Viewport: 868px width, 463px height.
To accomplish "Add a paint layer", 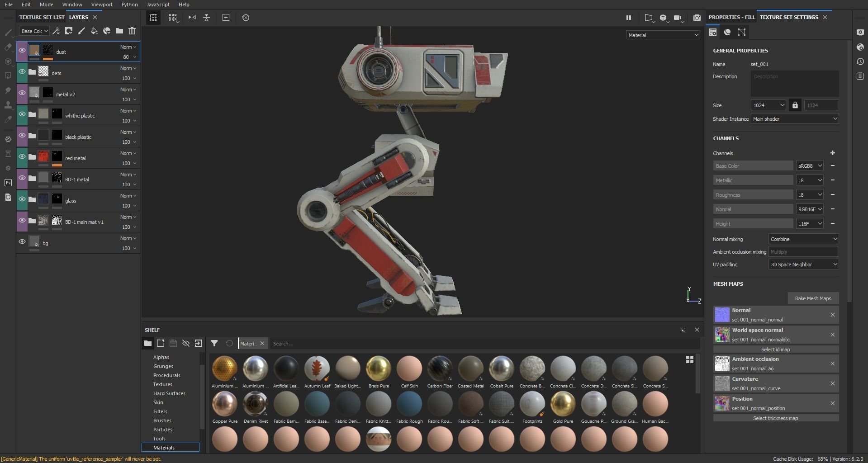I will point(81,31).
